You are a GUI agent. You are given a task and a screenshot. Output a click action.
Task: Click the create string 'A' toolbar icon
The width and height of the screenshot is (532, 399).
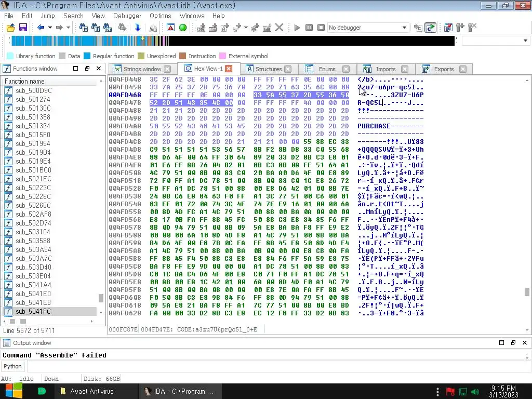(x=225, y=28)
